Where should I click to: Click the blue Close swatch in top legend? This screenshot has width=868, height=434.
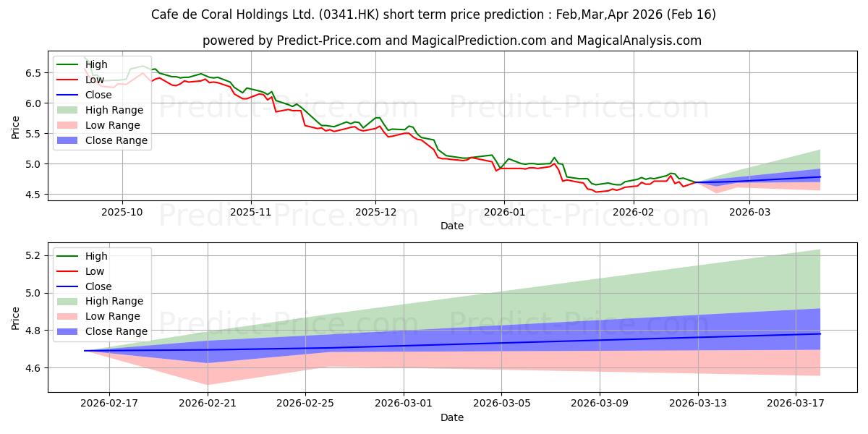pyautogui.click(x=69, y=95)
